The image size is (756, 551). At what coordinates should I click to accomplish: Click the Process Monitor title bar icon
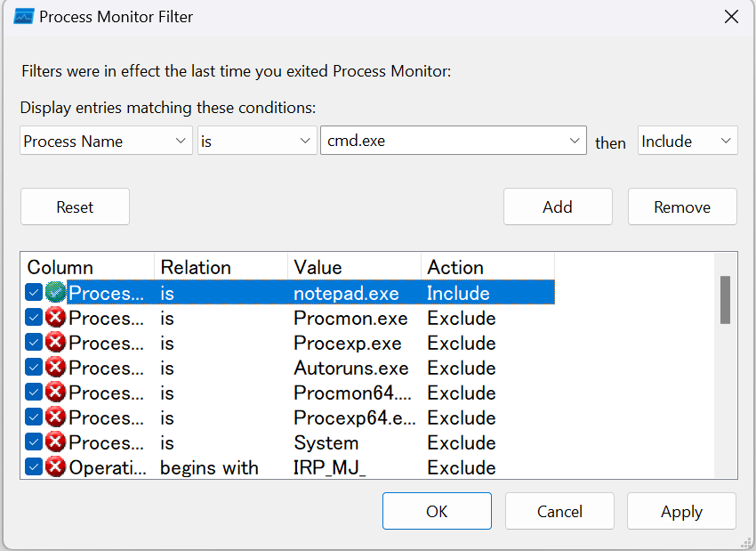point(23,17)
